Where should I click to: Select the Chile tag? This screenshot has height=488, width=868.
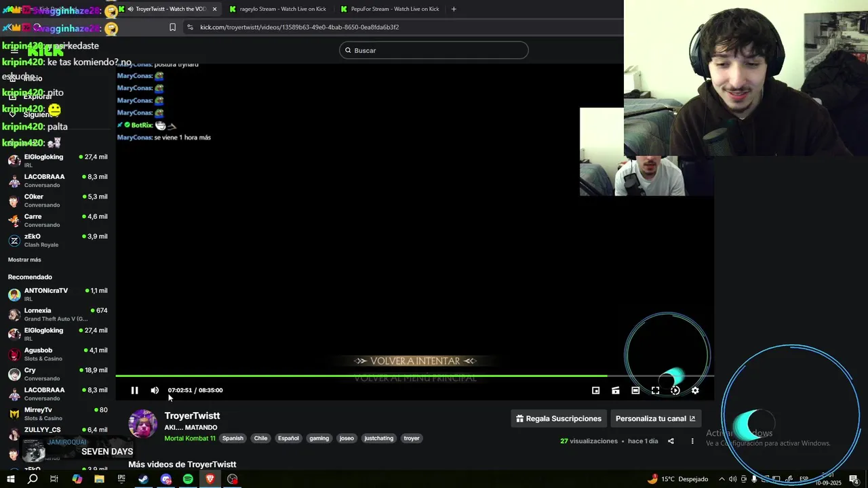(260, 439)
